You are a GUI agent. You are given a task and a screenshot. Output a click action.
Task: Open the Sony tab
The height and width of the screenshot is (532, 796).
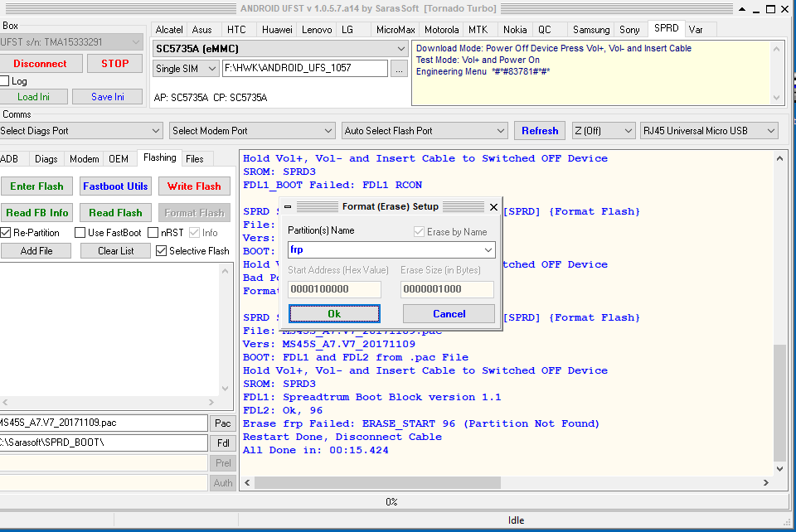coord(629,30)
